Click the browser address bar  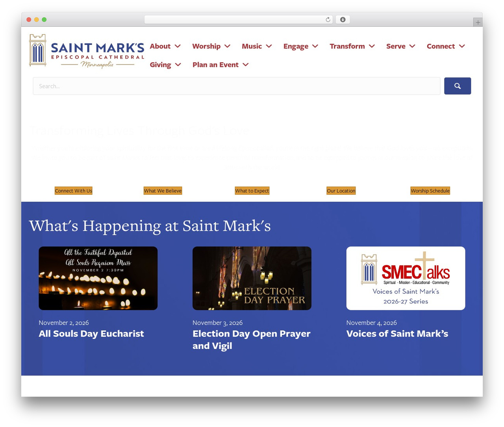click(238, 20)
